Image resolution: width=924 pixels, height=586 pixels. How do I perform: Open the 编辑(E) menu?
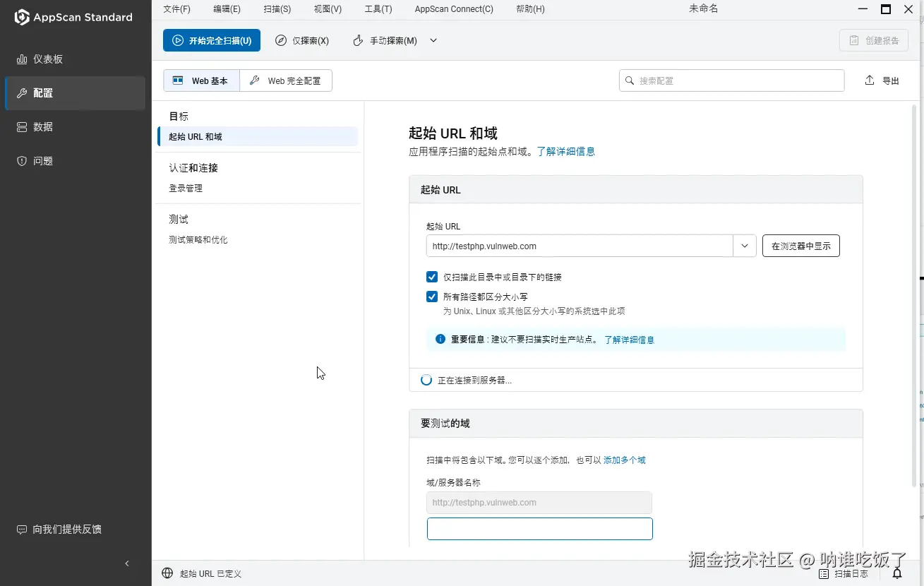pyautogui.click(x=227, y=9)
